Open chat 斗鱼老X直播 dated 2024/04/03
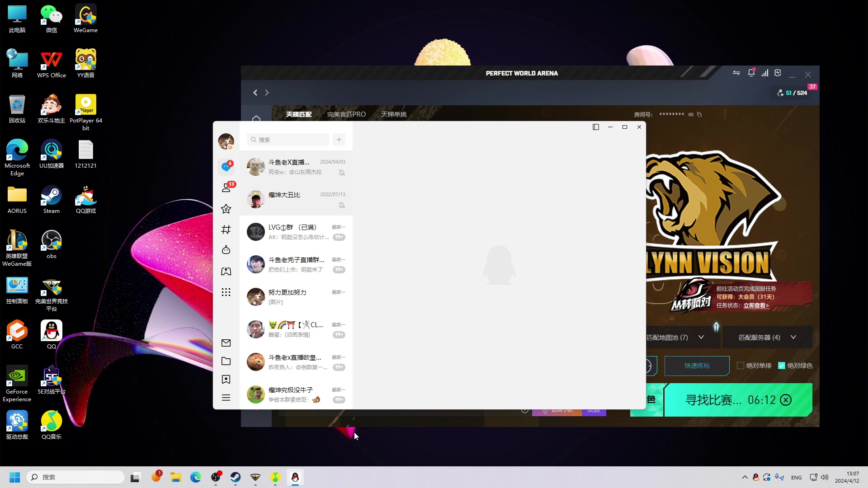This screenshot has width=868, height=488. pos(296,167)
